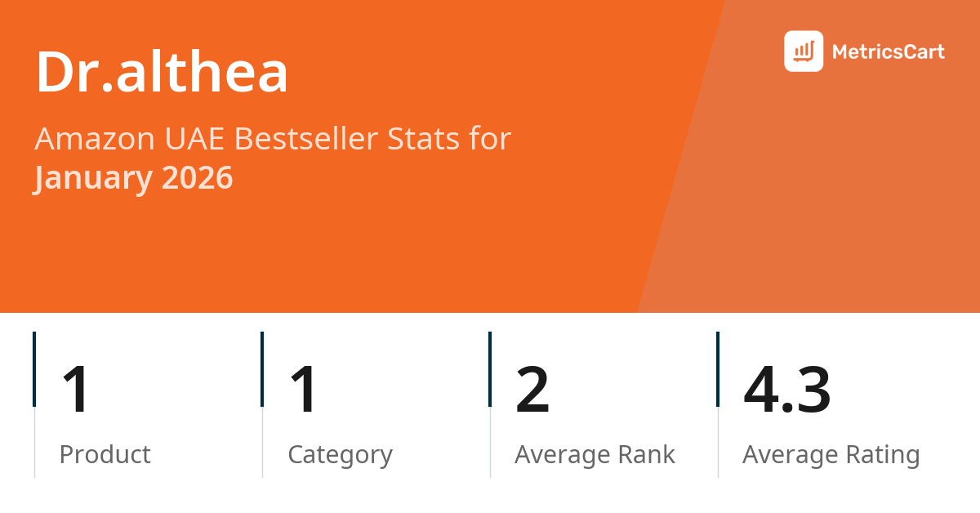Click the Average Rating value 4.3

[786, 390]
